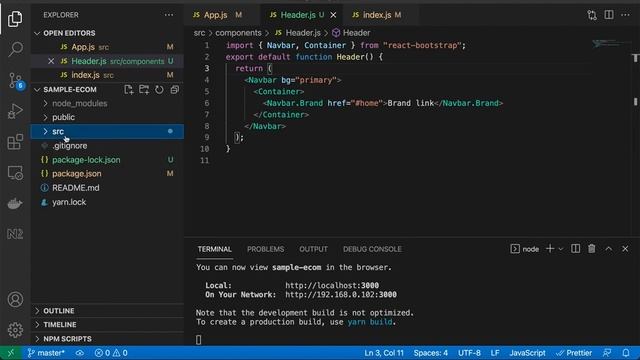Open yarn.lock file
The width and height of the screenshot is (640, 360).
click(107, 202)
